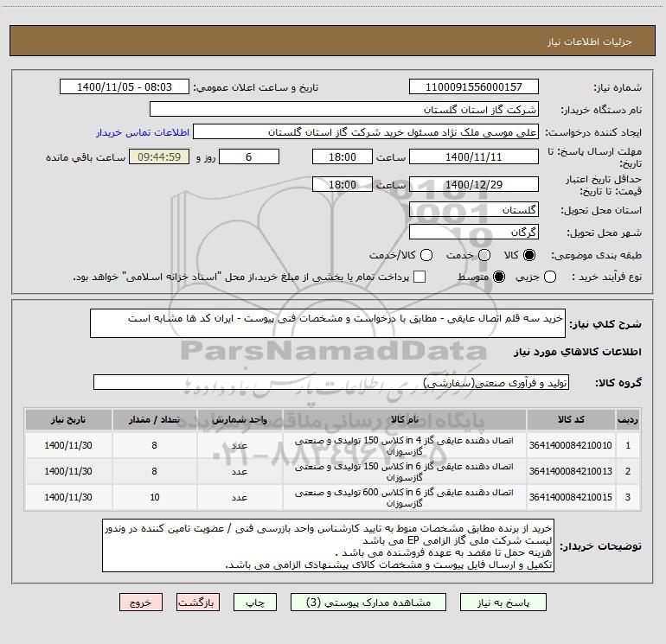Click the remaining days field showing 6
The image size is (666, 644).
pyautogui.click(x=249, y=156)
